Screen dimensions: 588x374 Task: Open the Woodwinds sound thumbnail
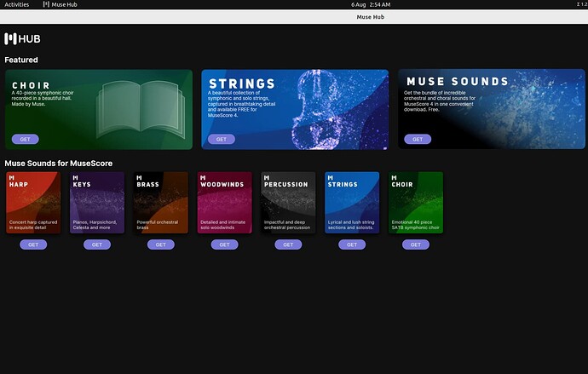click(x=224, y=203)
